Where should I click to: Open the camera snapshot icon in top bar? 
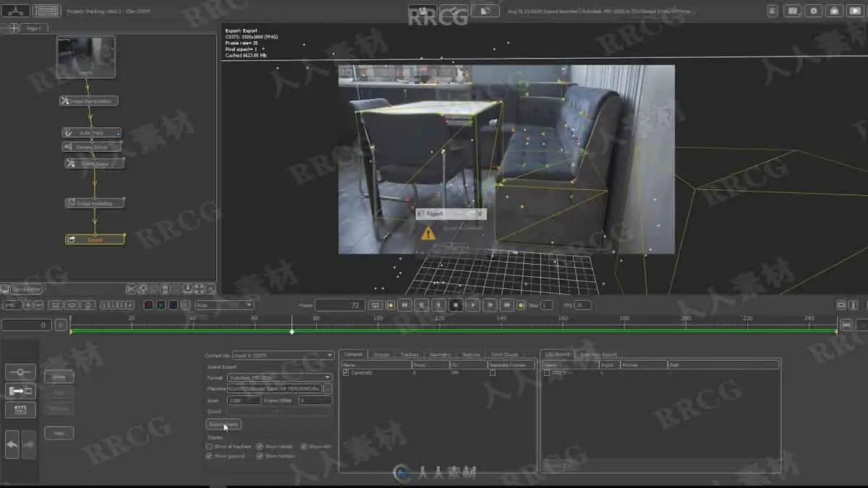[835, 11]
